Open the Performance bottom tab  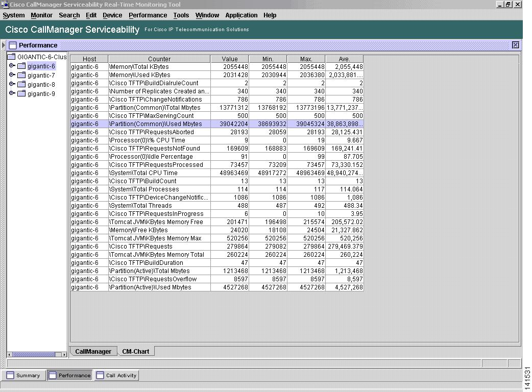pos(70,375)
